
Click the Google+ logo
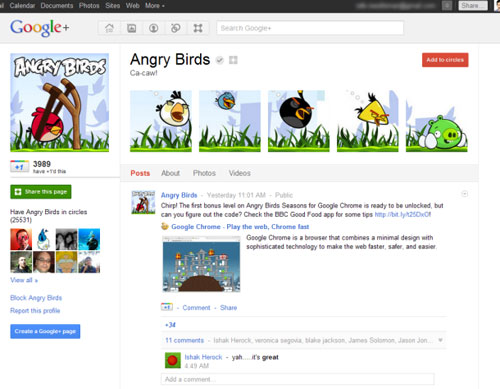(40, 28)
